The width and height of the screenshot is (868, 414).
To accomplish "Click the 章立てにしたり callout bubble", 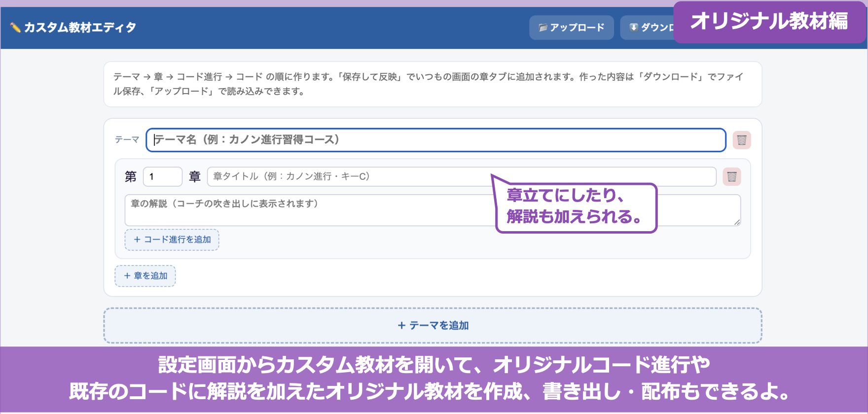I will (575, 206).
